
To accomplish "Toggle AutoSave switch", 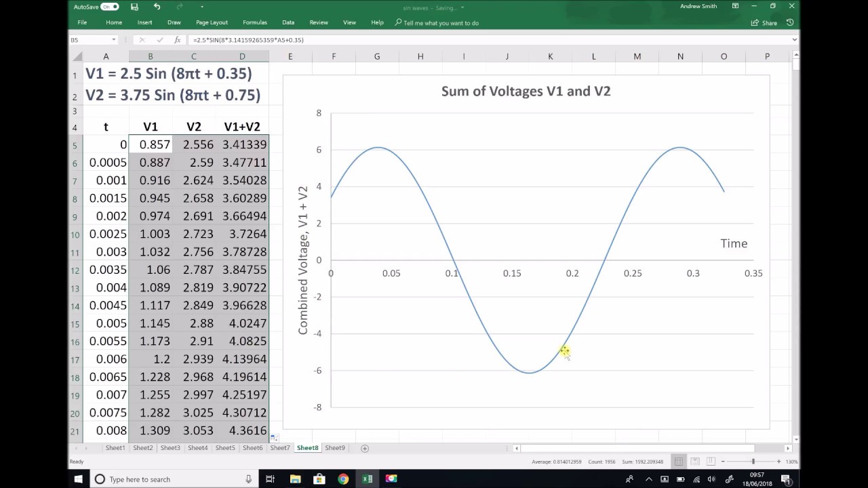I will (x=109, y=7).
